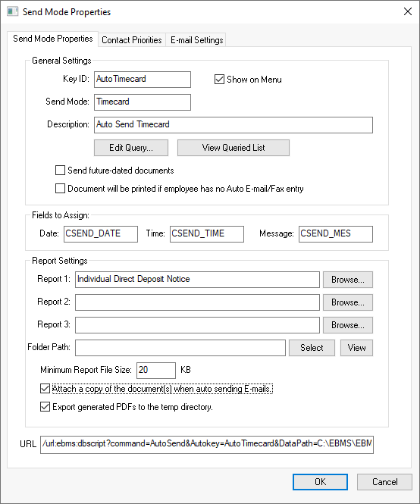
Task: Click the Send Mode field containing Timecard
Action: 143,102
